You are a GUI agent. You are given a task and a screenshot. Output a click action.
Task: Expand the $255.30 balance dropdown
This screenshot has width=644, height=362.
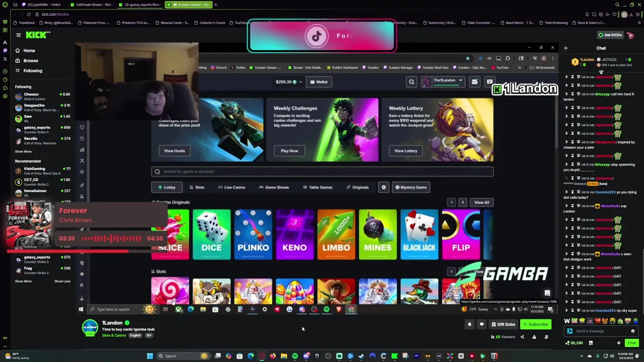[289, 81]
